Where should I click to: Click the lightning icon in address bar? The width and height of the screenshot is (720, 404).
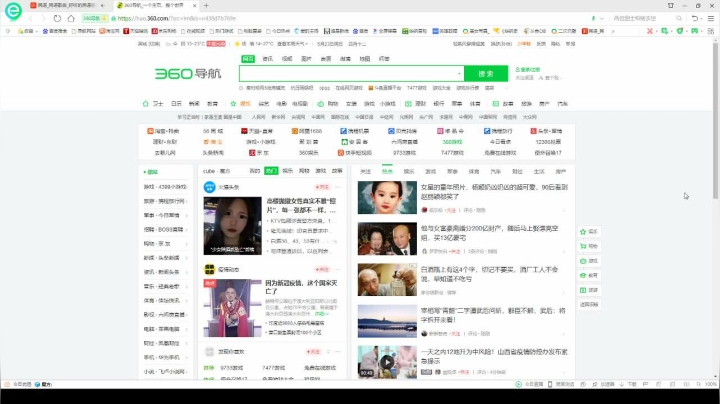click(593, 18)
